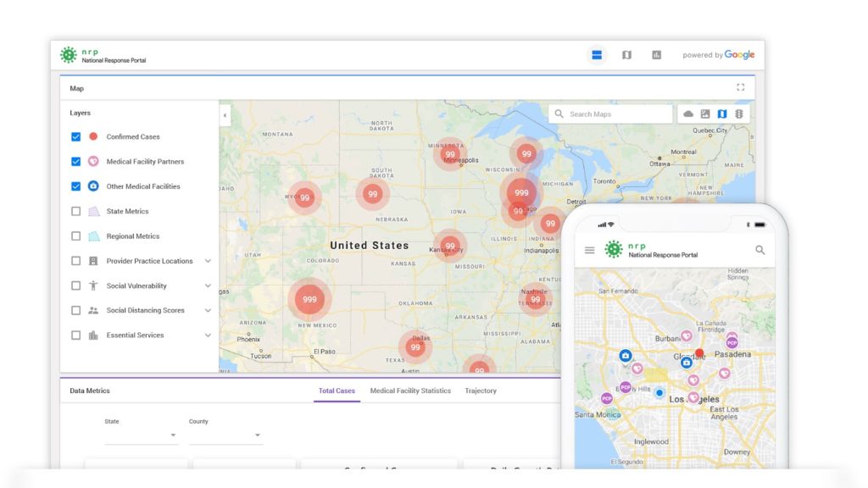The image size is (868, 488).
Task: Uncheck Other Medical Facilities layer
Action: click(75, 186)
